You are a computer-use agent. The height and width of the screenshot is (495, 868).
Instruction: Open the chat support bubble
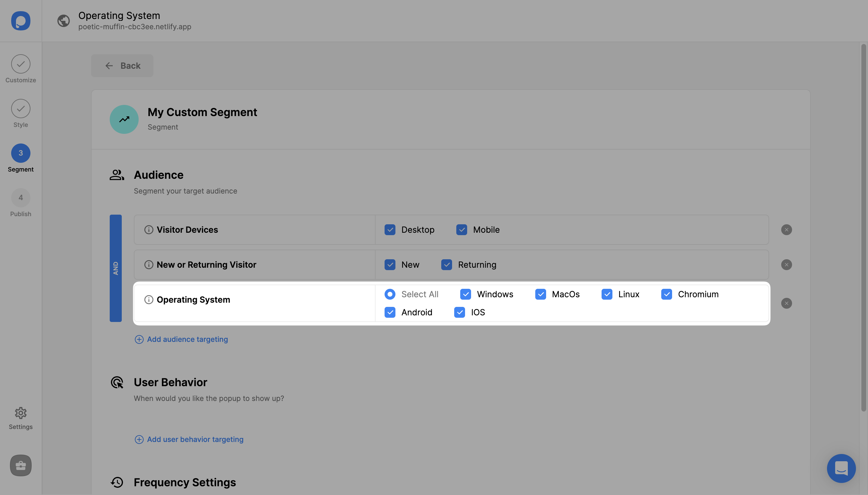(x=841, y=468)
